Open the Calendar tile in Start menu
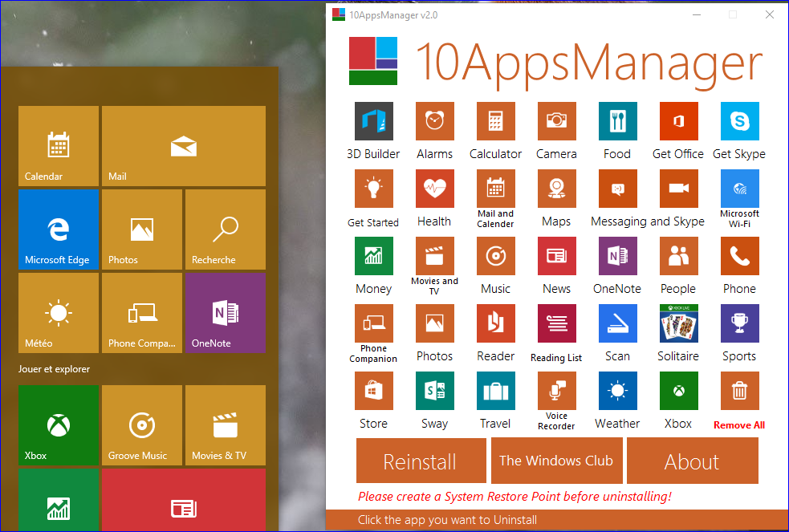789x532 pixels. pos(59,146)
